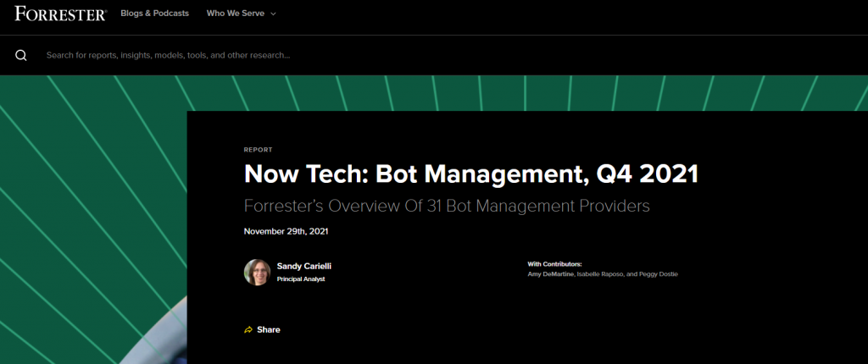Click the Forrester logo

click(61, 14)
